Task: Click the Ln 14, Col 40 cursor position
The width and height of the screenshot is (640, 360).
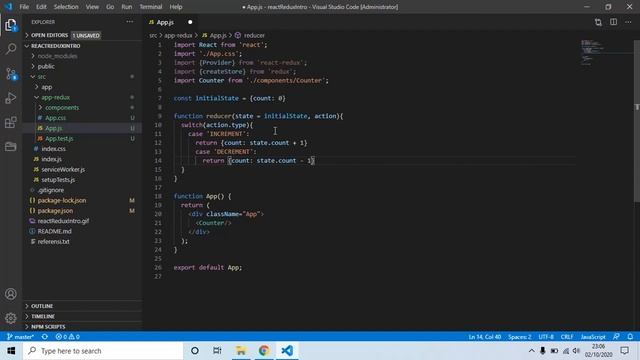Action: (x=485, y=337)
